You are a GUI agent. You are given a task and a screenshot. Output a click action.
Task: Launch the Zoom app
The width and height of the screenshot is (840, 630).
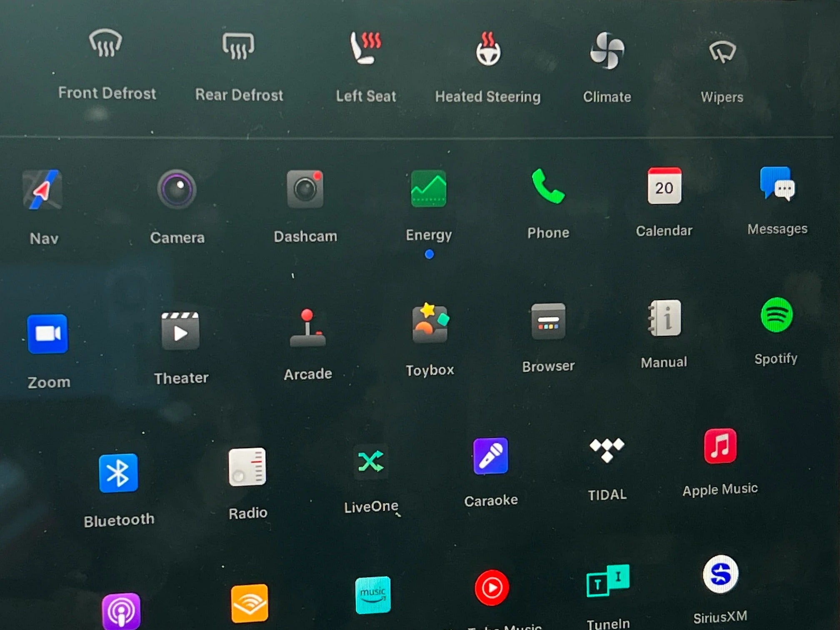pos(47,334)
